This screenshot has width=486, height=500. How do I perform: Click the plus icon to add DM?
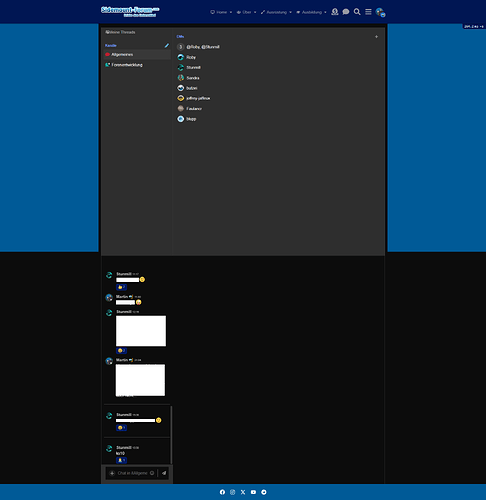coord(376,37)
